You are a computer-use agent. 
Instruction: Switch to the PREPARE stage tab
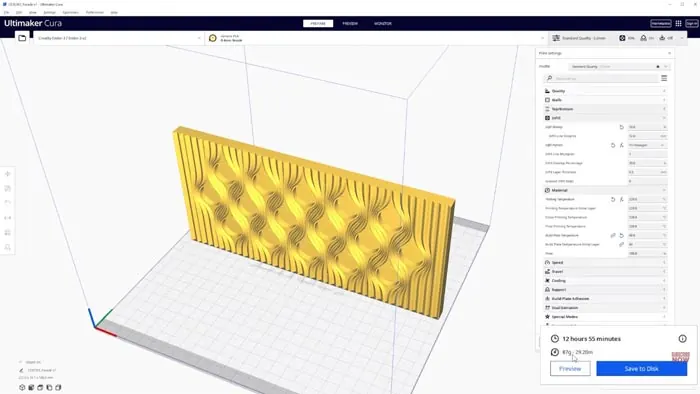coord(318,24)
